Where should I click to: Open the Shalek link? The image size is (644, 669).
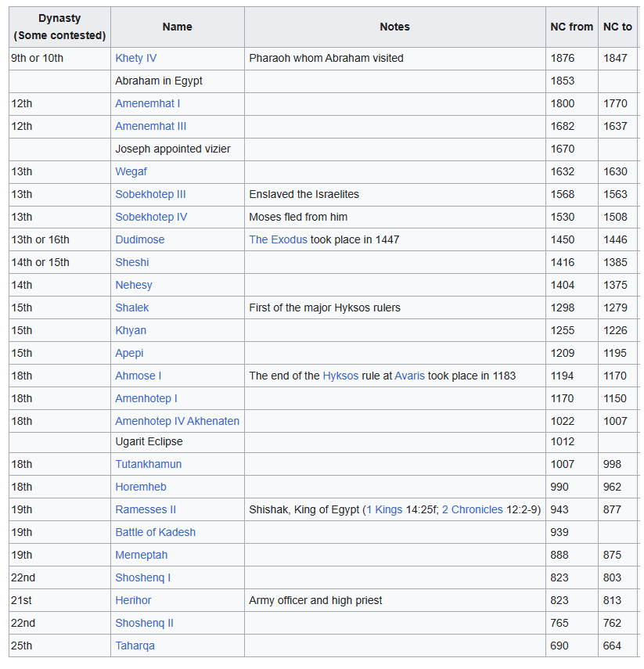[x=132, y=308]
